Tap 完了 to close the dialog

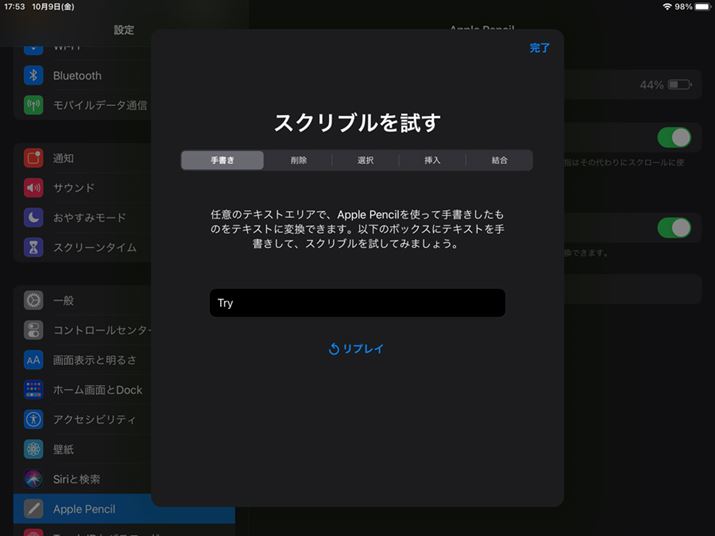[539, 48]
